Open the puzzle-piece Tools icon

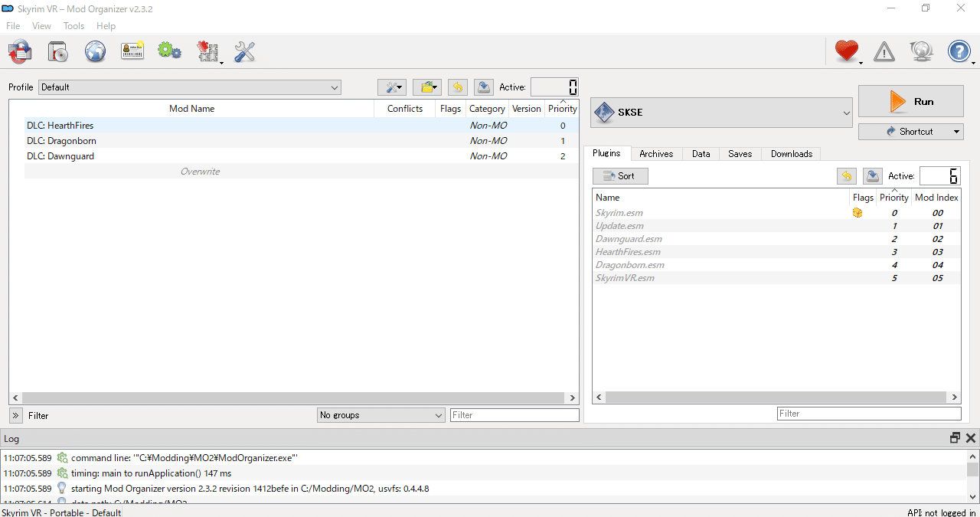[x=207, y=51]
